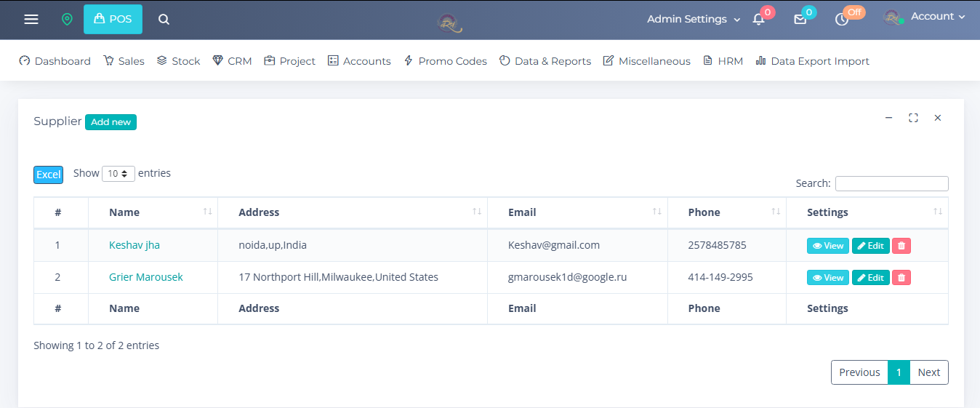The image size is (980, 408).
Task: Click the clock icon with Off badge
Action: [842, 20]
